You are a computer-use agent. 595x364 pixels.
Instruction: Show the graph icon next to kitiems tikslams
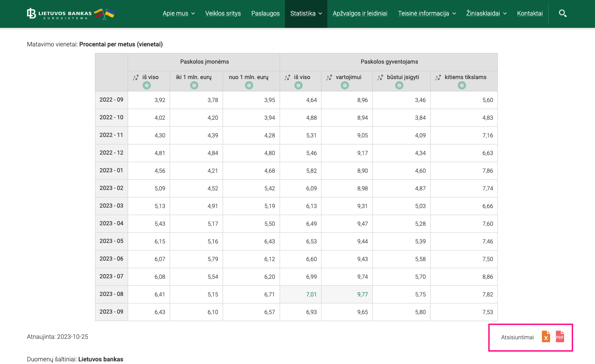pos(438,77)
